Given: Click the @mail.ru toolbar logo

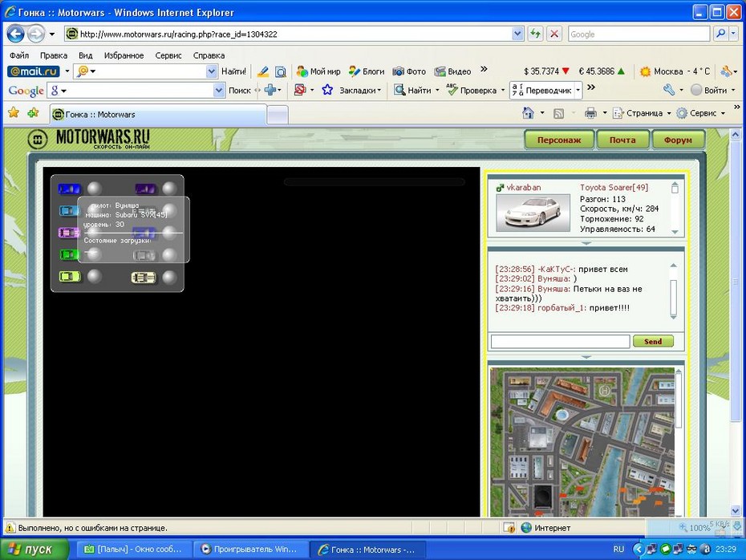Looking at the screenshot, I should (x=34, y=71).
